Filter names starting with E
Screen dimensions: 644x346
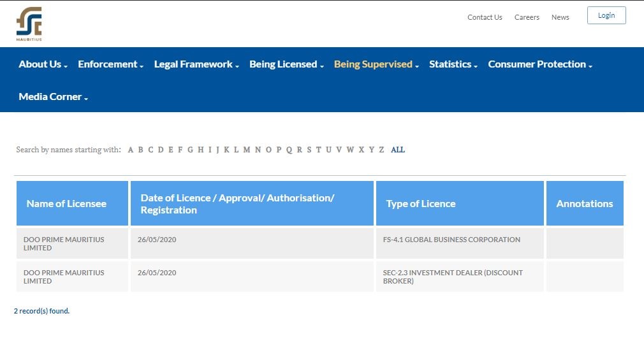click(x=170, y=150)
